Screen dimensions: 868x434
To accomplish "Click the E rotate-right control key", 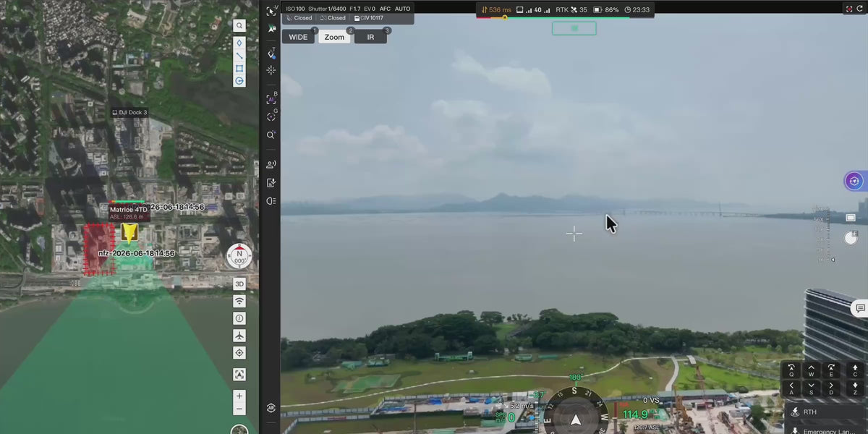I will (x=831, y=370).
